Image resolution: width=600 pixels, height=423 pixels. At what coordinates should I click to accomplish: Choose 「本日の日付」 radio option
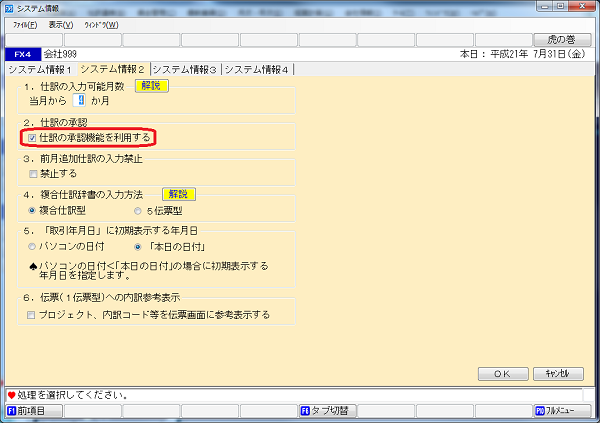[138, 247]
